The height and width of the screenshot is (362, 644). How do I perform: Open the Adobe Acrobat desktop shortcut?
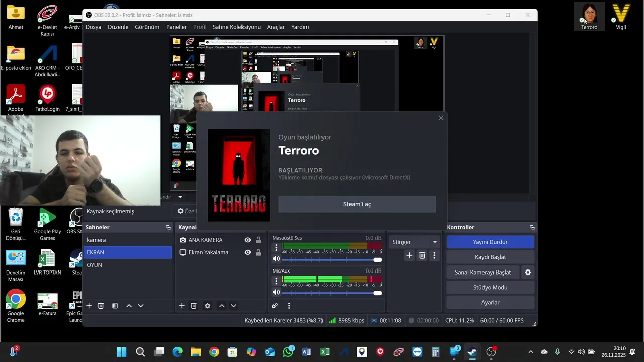tap(16, 101)
